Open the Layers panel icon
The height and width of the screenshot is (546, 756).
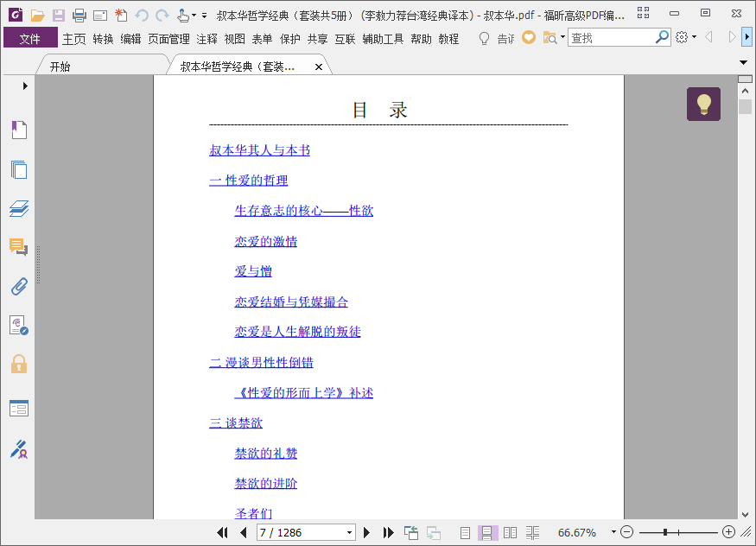[x=19, y=209]
